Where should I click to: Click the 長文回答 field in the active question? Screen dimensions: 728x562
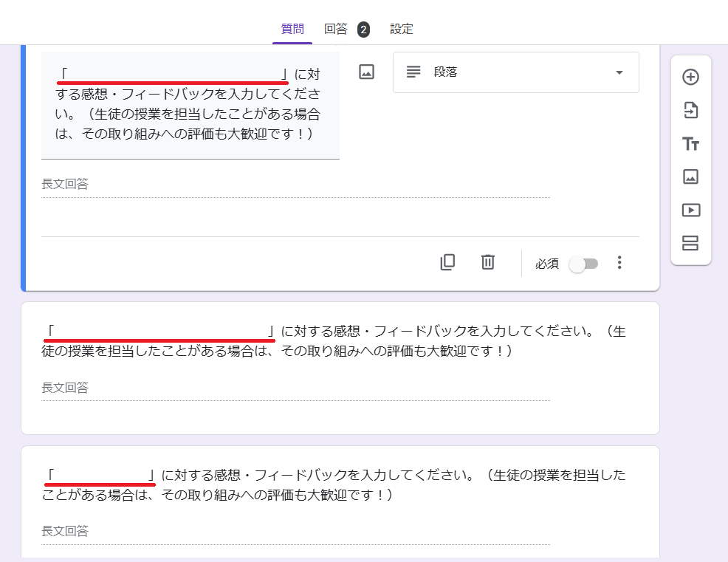coord(295,185)
